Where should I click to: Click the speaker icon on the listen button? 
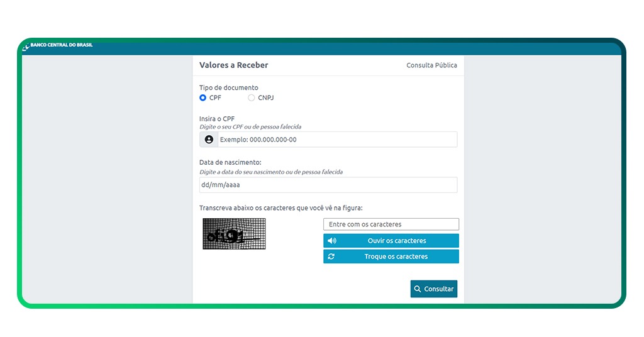pyautogui.click(x=332, y=241)
